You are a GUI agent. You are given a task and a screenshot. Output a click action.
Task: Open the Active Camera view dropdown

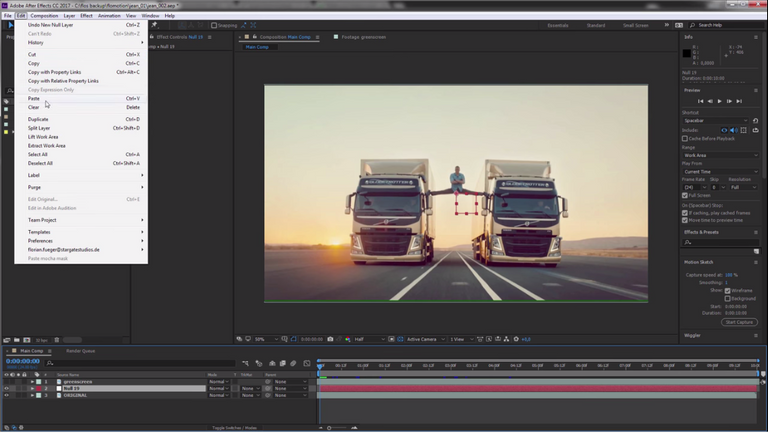(x=426, y=339)
